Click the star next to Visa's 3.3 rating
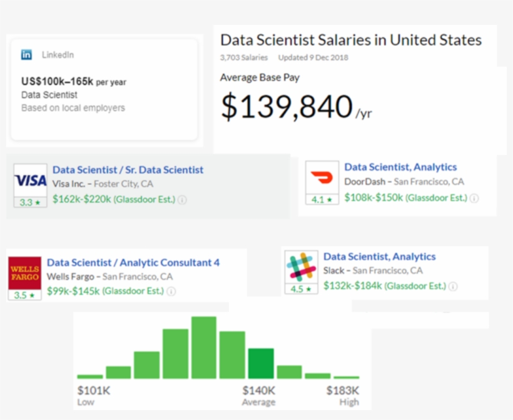Screen dimensions: 513x420 (39, 203)
